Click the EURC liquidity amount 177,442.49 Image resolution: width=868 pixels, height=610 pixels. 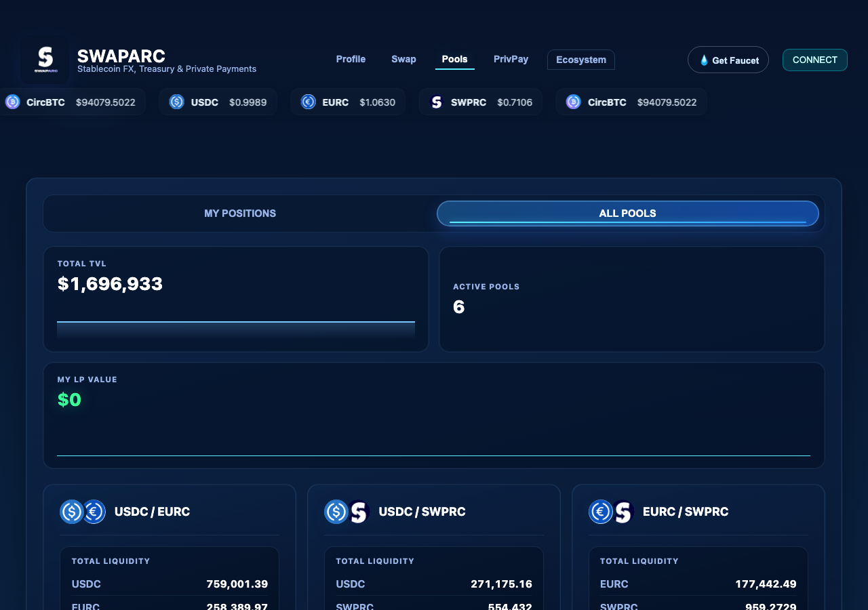click(766, 584)
